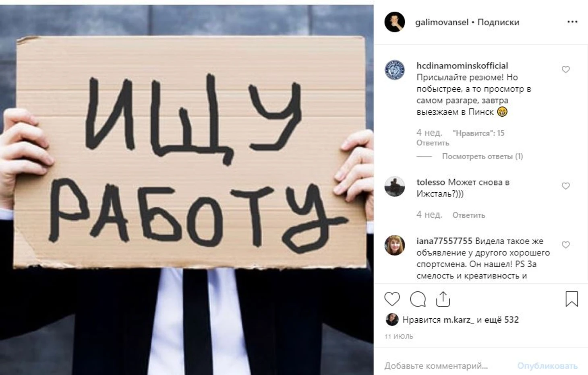This screenshot has width=588, height=375.
Task: Open hcdinamominskofficial avatar logo
Action: coord(395,70)
